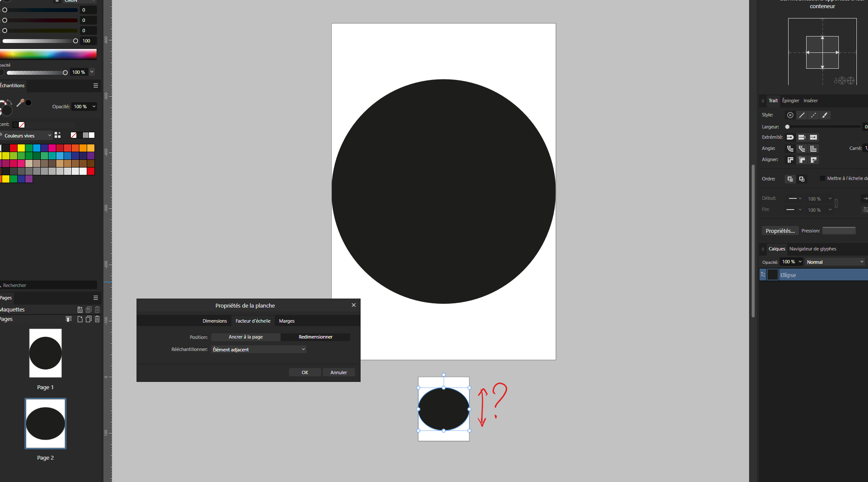Select the dashed line stroke style
This screenshot has width=868, height=482.
[x=813, y=115]
